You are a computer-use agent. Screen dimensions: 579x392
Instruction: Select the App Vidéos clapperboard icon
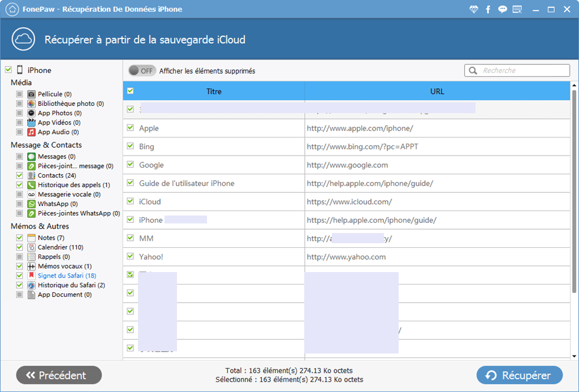[32, 123]
